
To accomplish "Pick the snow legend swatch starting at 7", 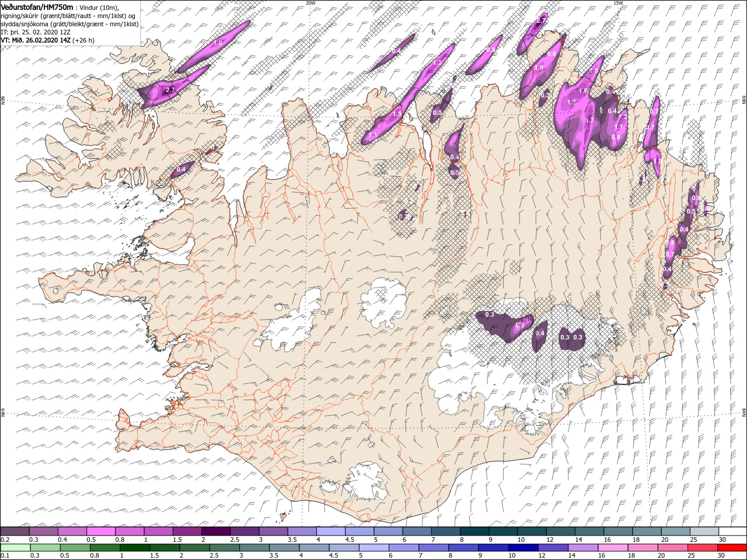I will 445,531.
